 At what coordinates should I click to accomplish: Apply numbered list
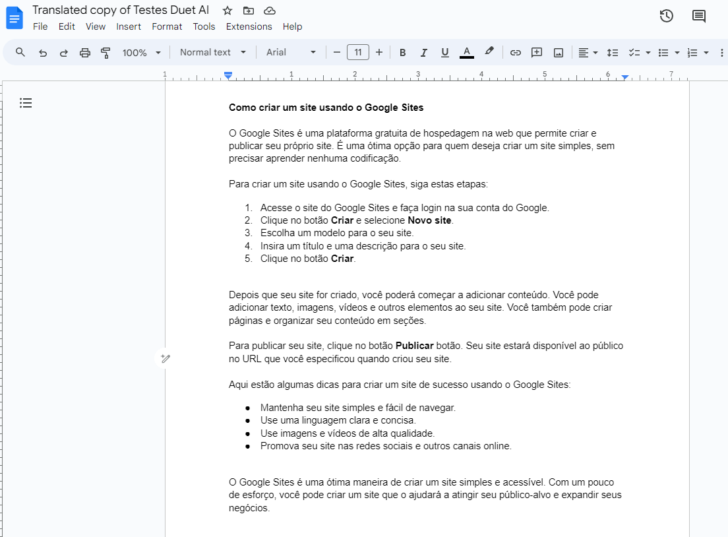tap(692, 52)
